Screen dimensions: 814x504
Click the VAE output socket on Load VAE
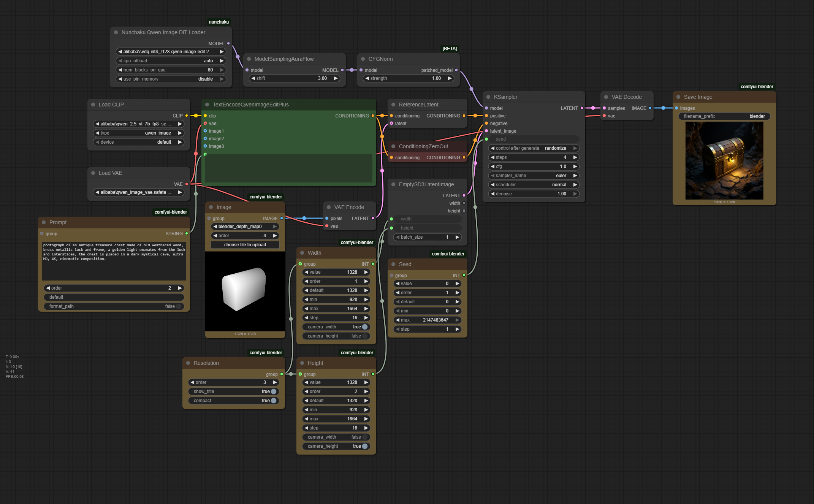(x=187, y=184)
